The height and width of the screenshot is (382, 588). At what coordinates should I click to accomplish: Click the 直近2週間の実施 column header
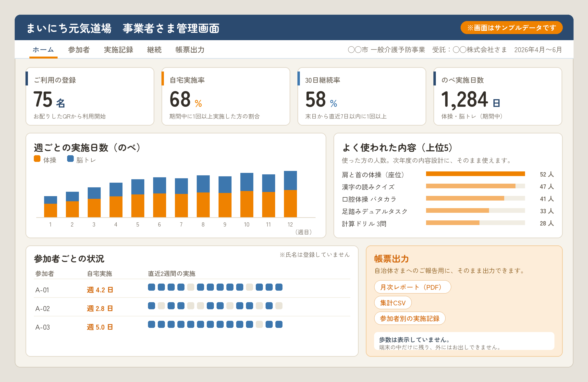pos(172,274)
